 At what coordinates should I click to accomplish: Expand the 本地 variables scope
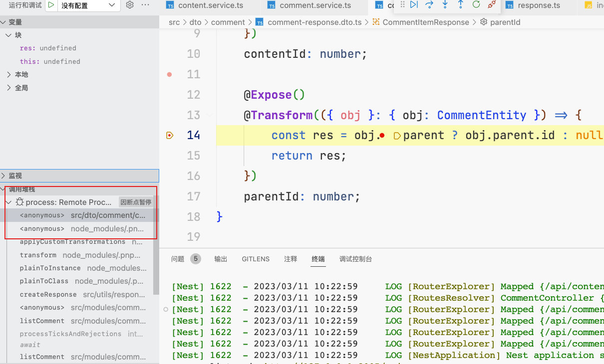click(21, 74)
